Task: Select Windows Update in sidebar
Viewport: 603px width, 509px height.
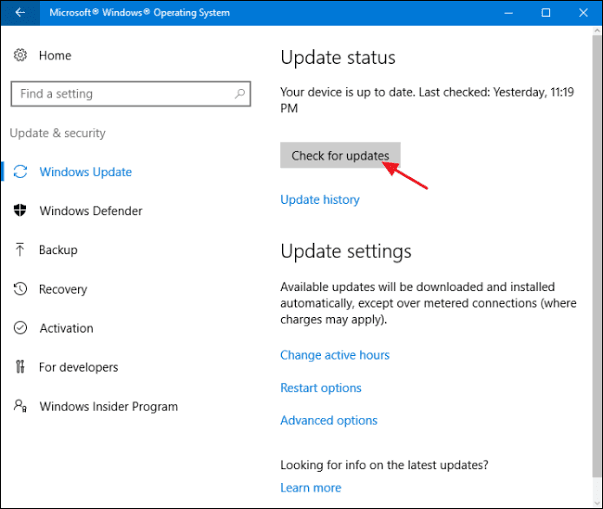Action: [x=85, y=172]
